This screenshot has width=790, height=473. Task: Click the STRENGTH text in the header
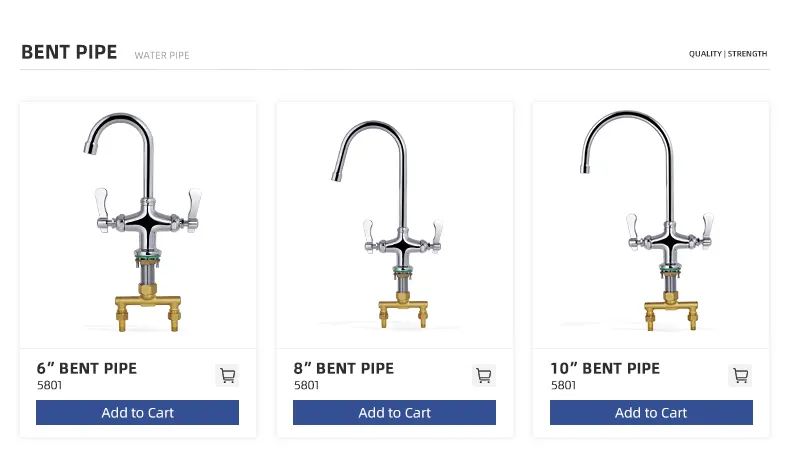[748, 54]
